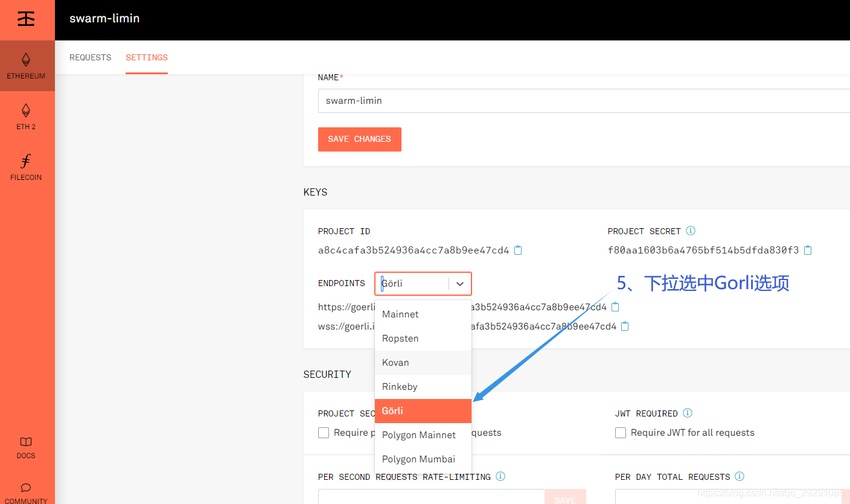
Task: Copy the Project ID to clipboard
Action: pos(518,250)
